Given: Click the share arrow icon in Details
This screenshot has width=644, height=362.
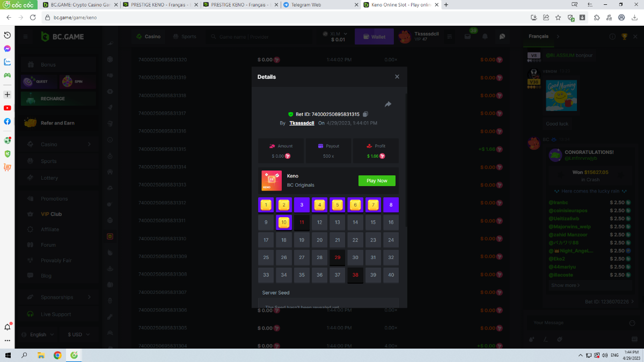Looking at the screenshot, I should coord(388,104).
